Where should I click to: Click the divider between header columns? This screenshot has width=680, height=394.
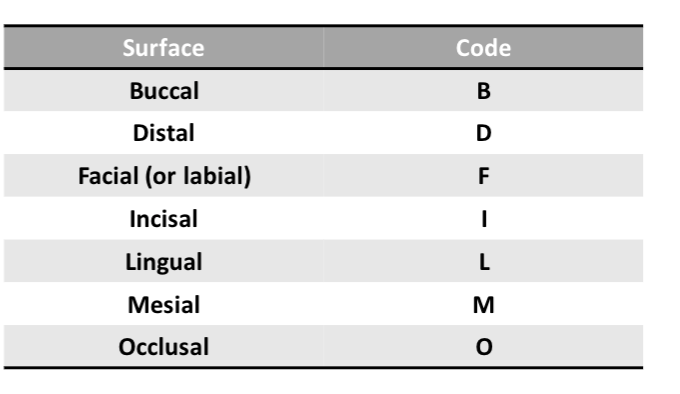[x=324, y=47]
